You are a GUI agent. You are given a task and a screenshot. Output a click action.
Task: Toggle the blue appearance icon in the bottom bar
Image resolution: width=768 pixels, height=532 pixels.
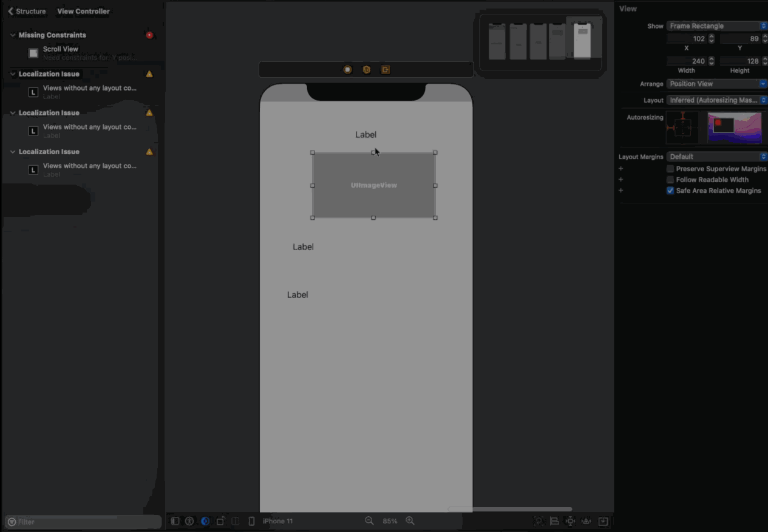coord(205,521)
